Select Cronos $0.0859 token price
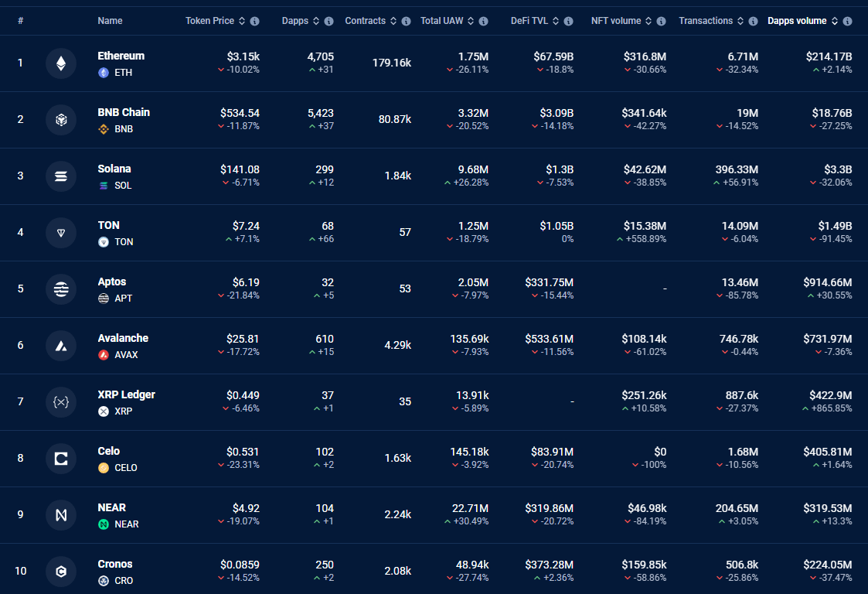 point(240,565)
